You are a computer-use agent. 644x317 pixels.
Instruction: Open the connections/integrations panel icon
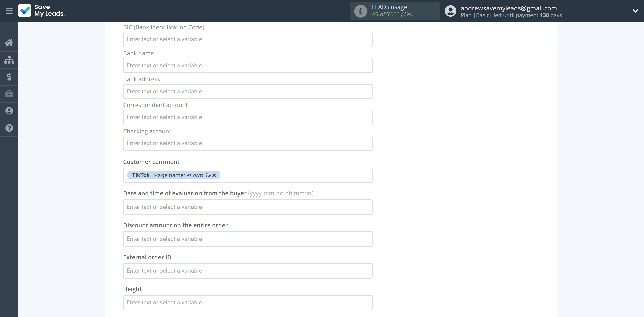point(9,60)
